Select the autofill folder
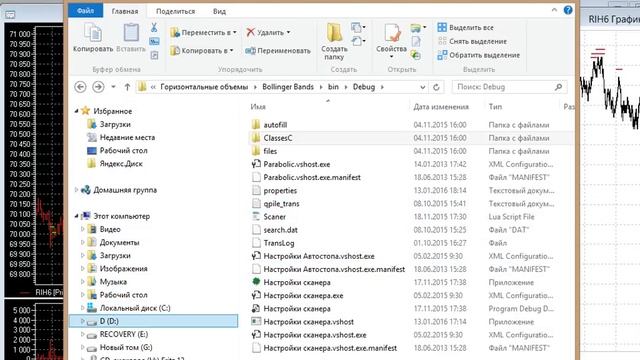This screenshot has width=640, height=360. [275, 125]
